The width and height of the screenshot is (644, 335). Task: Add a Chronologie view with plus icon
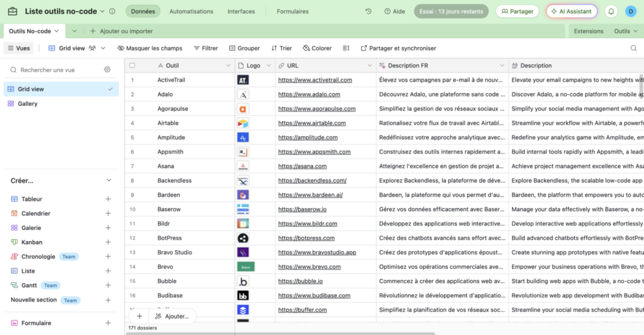pyautogui.click(x=108, y=256)
